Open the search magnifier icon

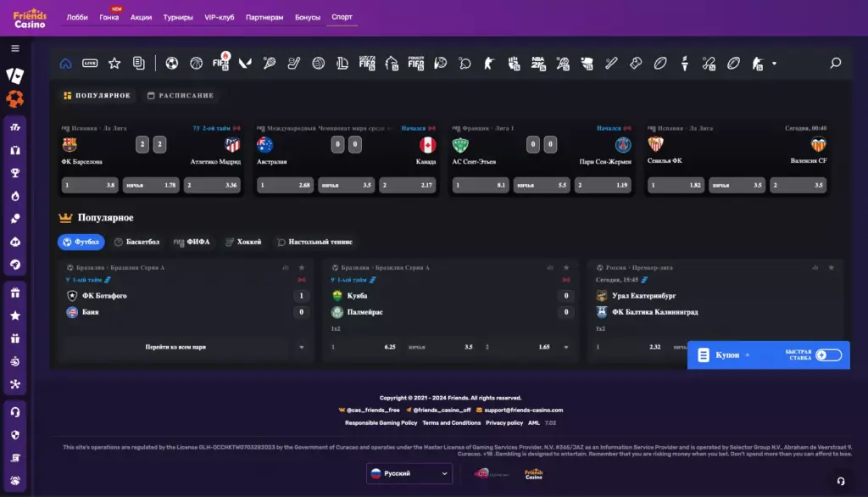(836, 63)
